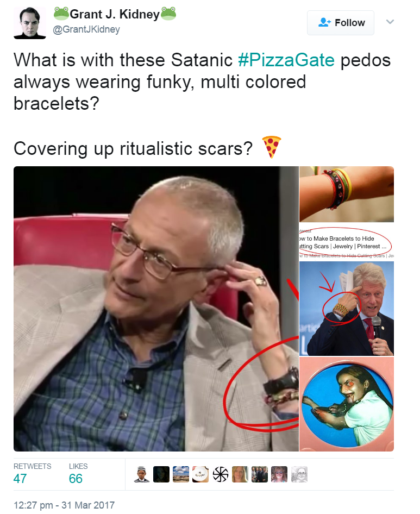Image resolution: width=420 pixels, height=514 pixels.
Task: Open the #PizzaGate hashtag link
Action: (286, 60)
